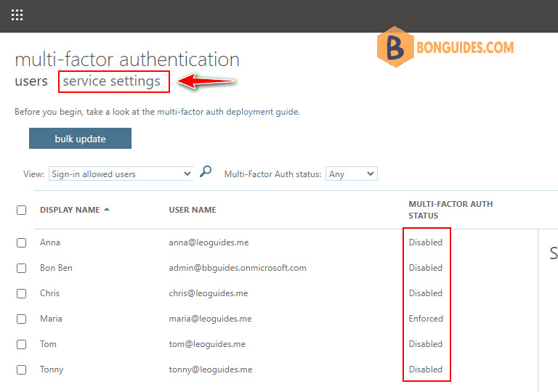Viewport: 558px width, 392px height.
Task: Click the BonGuides logo
Action: (x=445, y=48)
